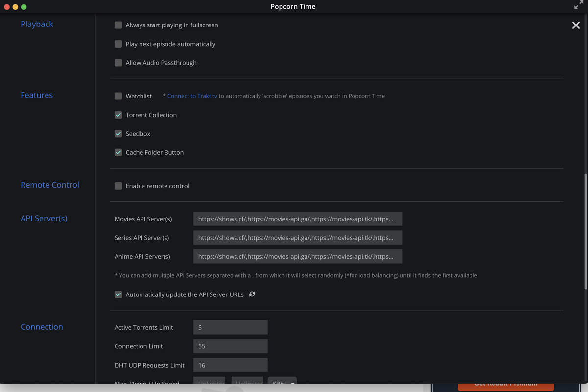Open the KB/s speed unit dropdown
The width and height of the screenshot is (588, 392).
[282, 382]
